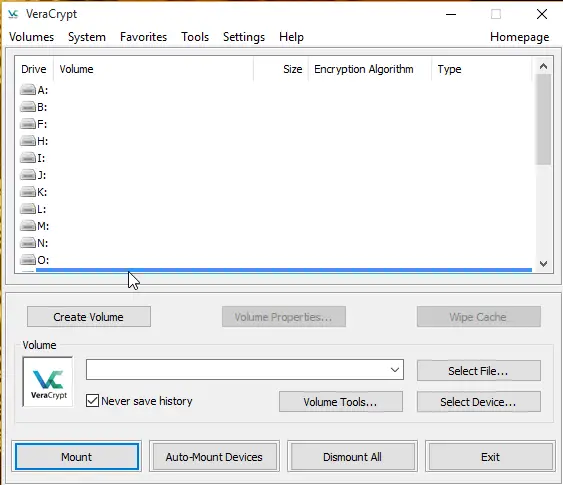Close the VeraCrypt window
Image resolution: width=563 pixels, height=485 pixels.
[542, 14]
